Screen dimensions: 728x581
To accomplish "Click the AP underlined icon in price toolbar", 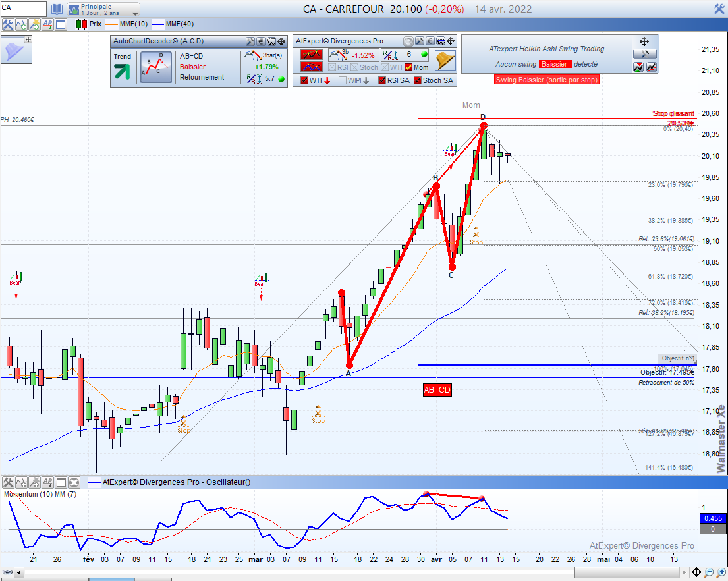I will [47, 24].
